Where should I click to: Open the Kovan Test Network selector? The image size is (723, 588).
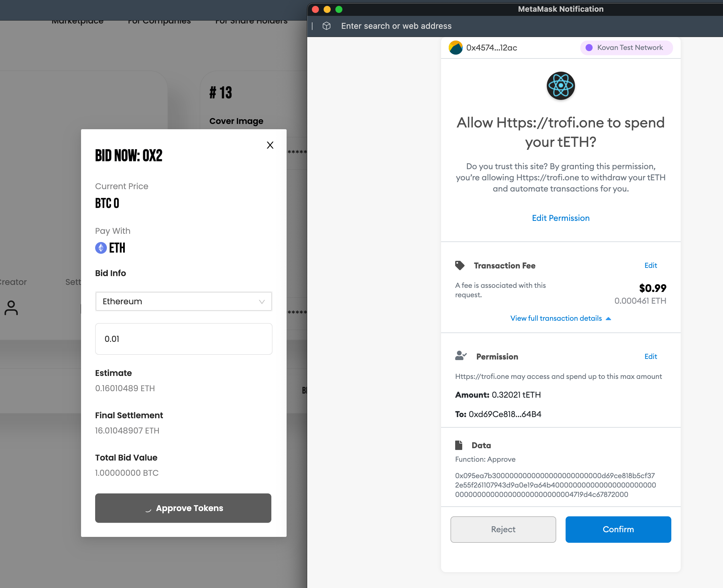point(626,48)
